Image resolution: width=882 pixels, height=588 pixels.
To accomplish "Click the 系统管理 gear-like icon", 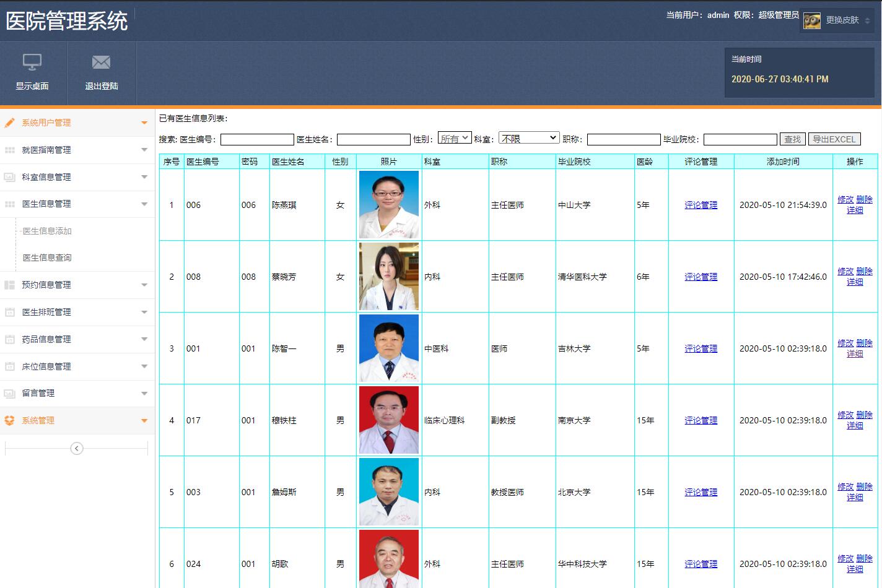I will [9, 420].
